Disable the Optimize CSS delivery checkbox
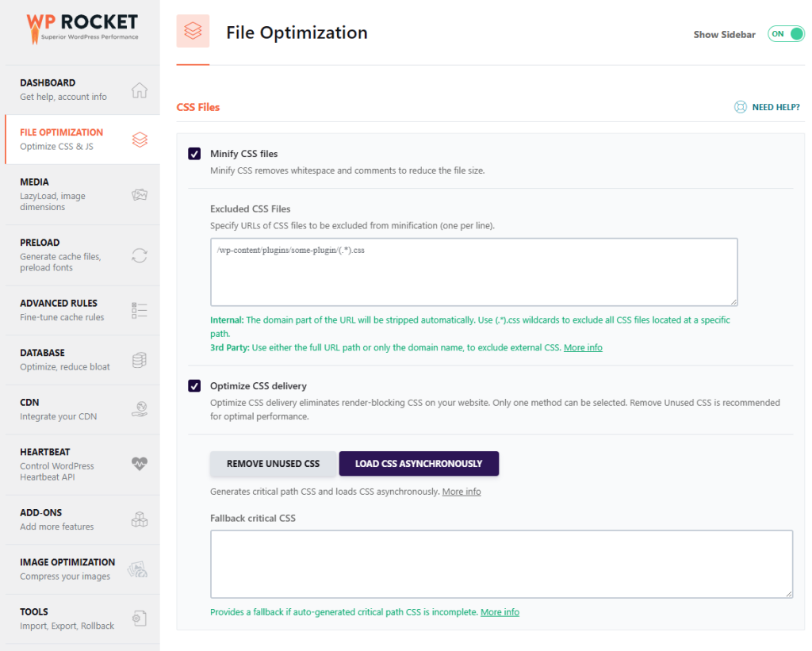This screenshot has height=651, width=812. tap(194, 385)
